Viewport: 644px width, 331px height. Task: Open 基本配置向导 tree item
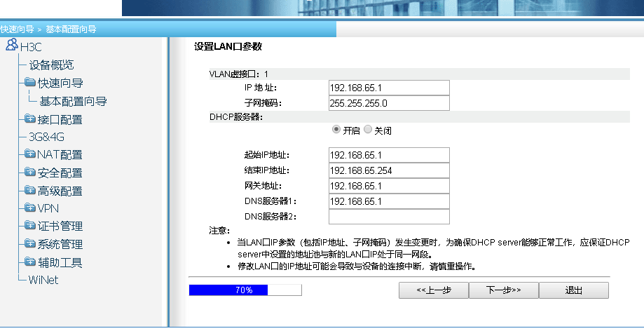click(x=73, y=101)
